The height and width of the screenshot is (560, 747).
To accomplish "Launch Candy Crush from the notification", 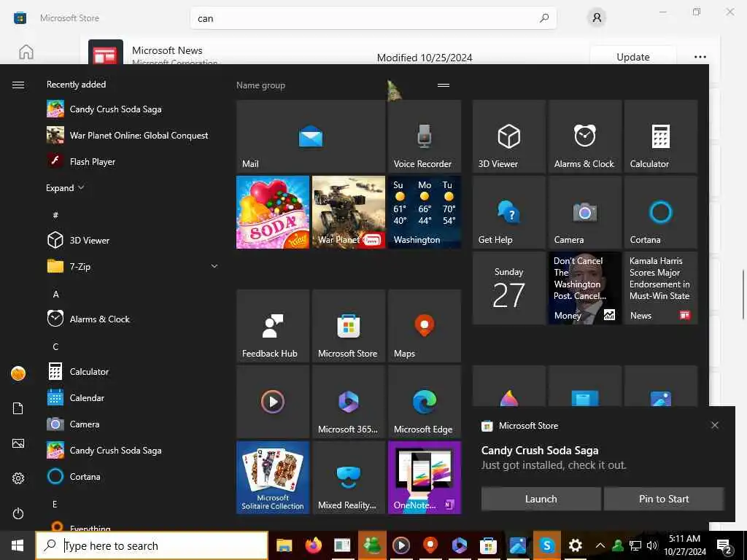I will [x=541, y=499].
